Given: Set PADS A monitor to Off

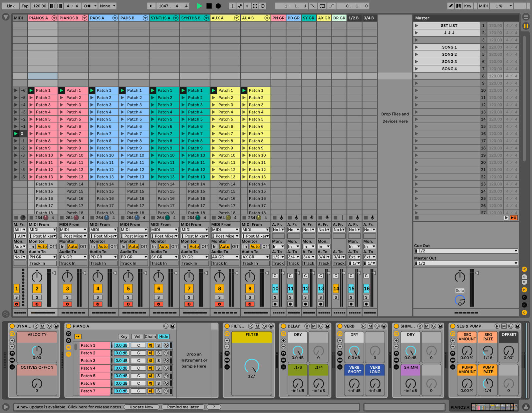Looking at the screenshot, I should click(113, 247).
